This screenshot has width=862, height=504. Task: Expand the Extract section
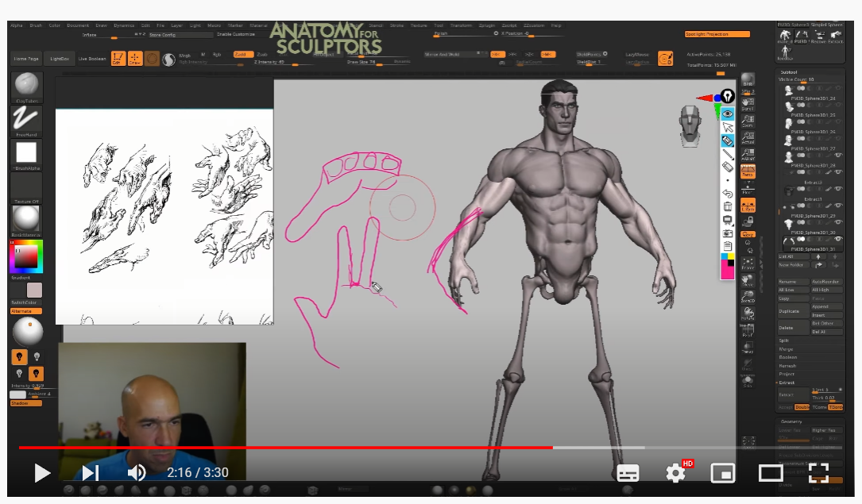click(x=787, y=383)
